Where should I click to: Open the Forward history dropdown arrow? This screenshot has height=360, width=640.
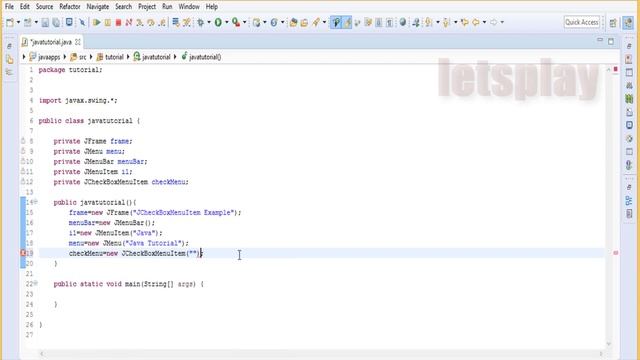coord(502,22)
